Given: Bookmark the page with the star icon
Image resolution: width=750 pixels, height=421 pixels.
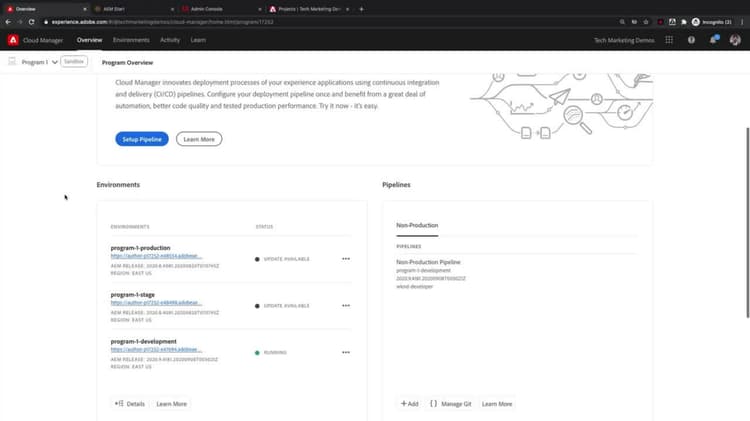Looking at the screenshot, I should point(646,22).
